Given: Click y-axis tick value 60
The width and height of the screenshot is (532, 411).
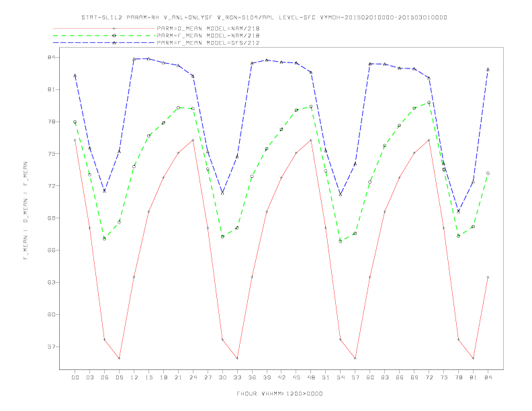Looking at the screenshot, I should pos(51,315).
